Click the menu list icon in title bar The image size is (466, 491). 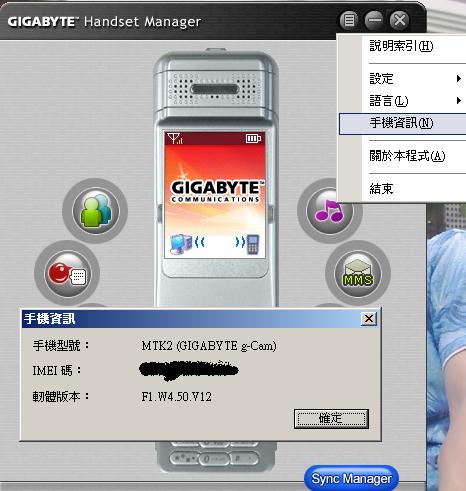coord(349,20)
